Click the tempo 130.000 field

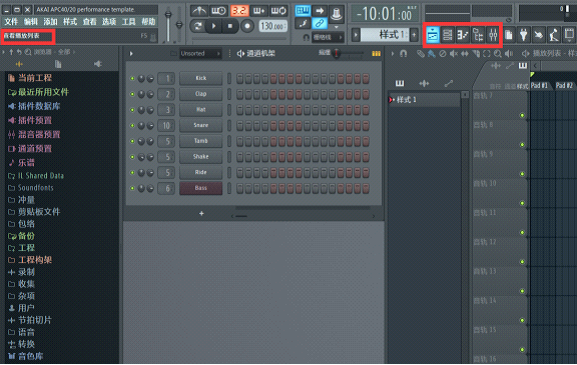pos(273,26)
